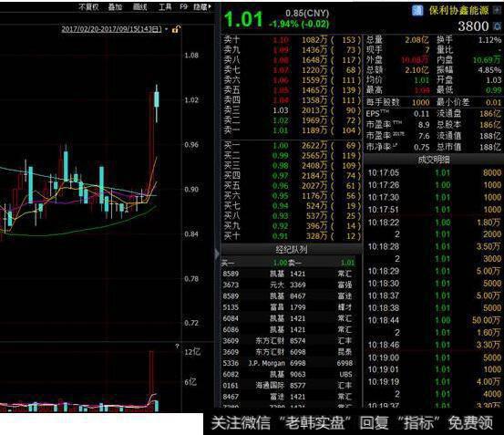The height and width of the screenshot is (435, 504).
Task: Click the small icon beside stock code 3800
Action: point(498,26)
